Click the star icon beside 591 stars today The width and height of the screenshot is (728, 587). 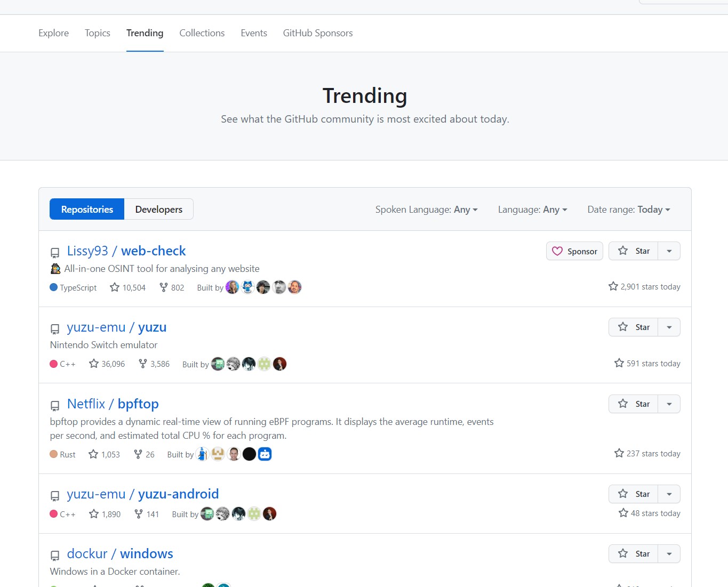(619, 363)
